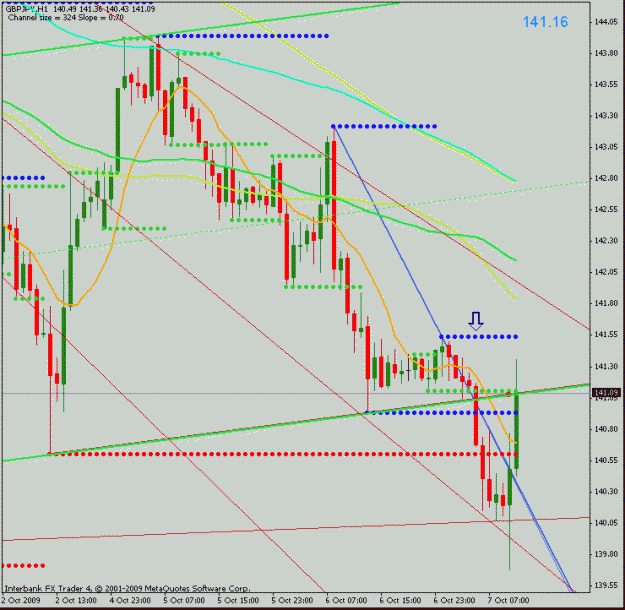Click the 139.80 price axis label

click(606, 554)
